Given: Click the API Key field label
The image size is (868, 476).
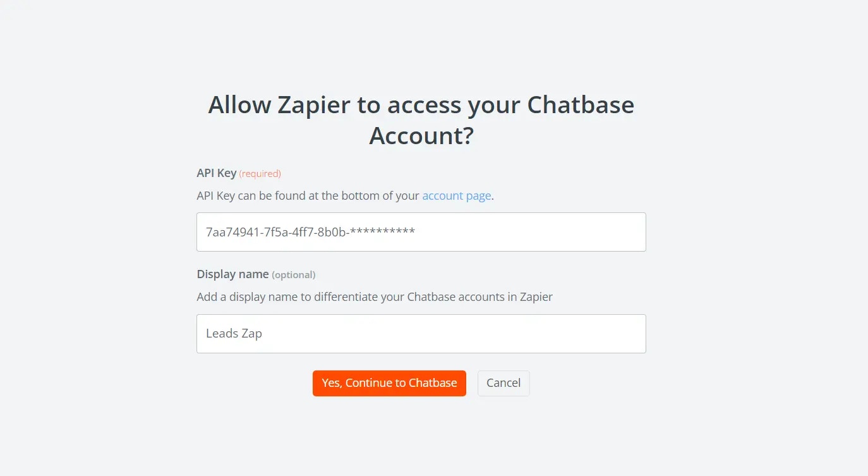Looking at the screenshot, I should click(x=217, y=173).
